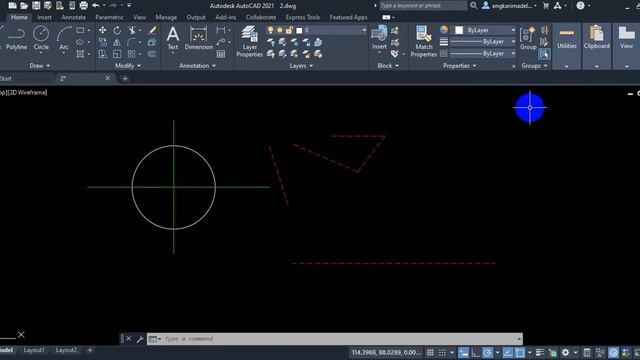
Task: Add a new drawing tab
Action: (x=125, y=78)
